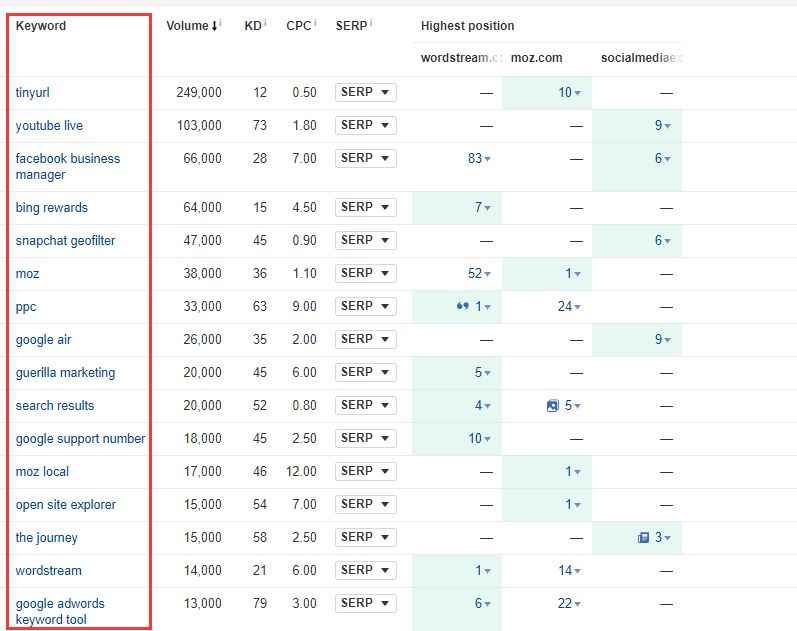Open the guerilla marketing keyword link
The image size is (797, 631).
point(65,373)
